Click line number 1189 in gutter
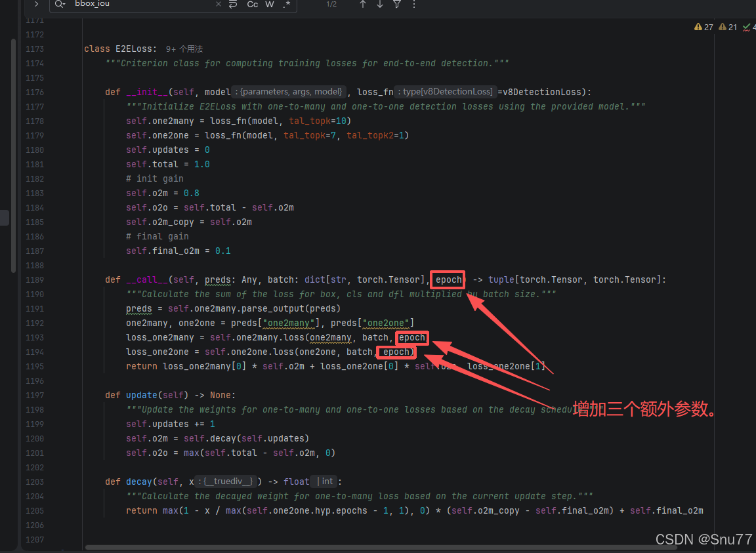The height and width of the screenshot is (553, 756). [35, 279]
